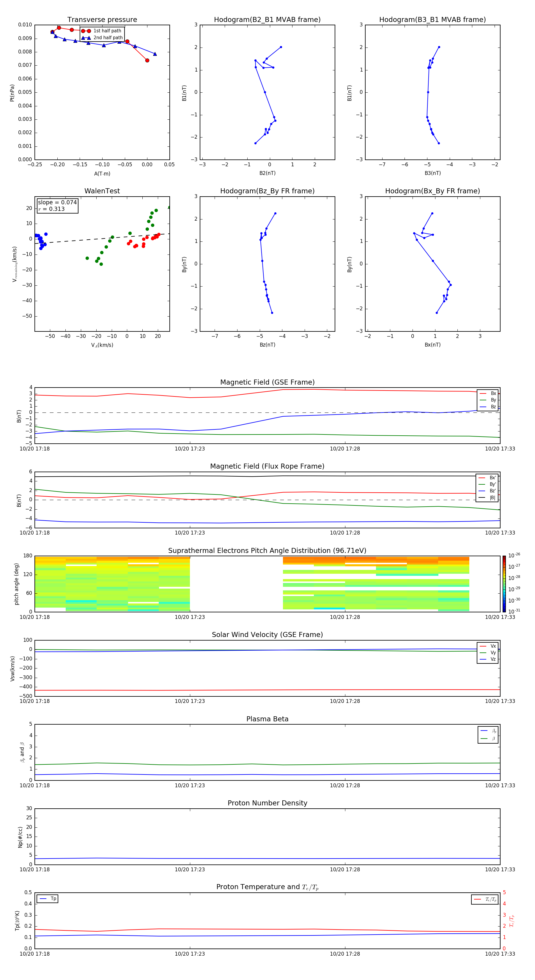Screen dimensions: 535x980
Task: Click the 'Tp(10^6K)' y-axis label
Action: coord(17,921)
